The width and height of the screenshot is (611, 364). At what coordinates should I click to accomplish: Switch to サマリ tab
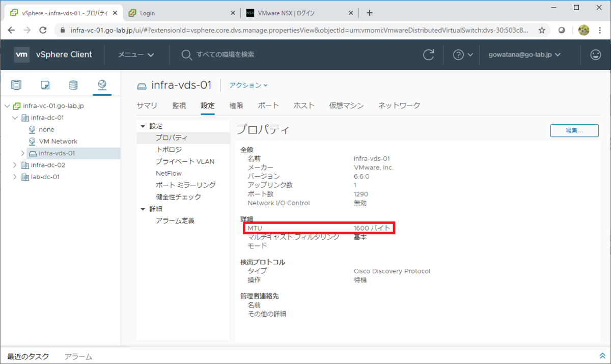tap(147, 105)
